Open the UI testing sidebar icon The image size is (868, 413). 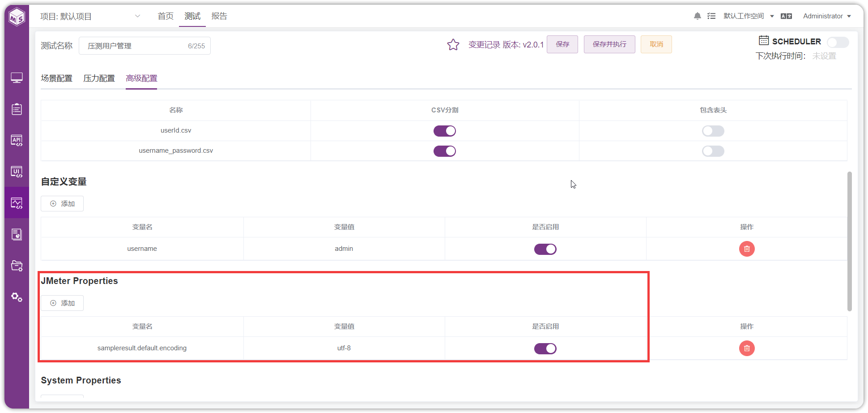click(x=17, y=172)
